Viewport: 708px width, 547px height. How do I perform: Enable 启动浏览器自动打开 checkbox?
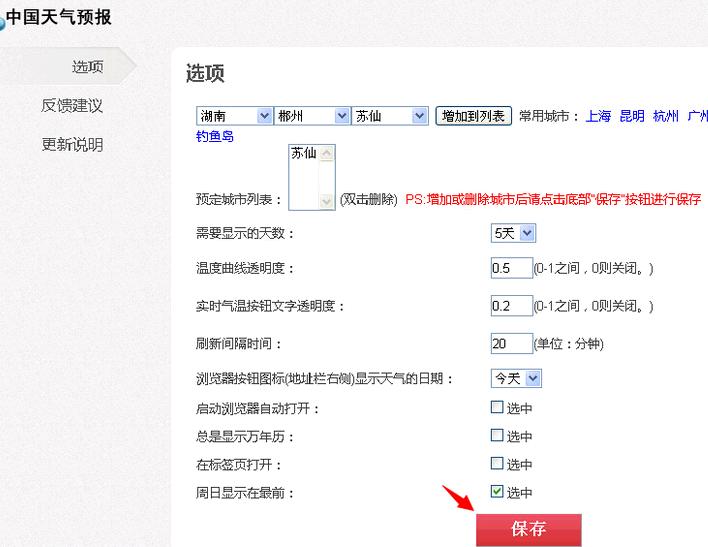point(497,407)
